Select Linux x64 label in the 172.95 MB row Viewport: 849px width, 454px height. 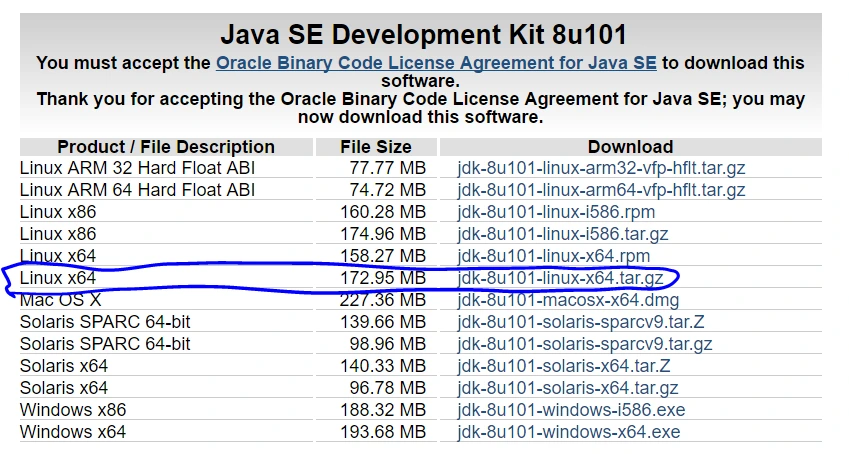click(x=58, y=278)
